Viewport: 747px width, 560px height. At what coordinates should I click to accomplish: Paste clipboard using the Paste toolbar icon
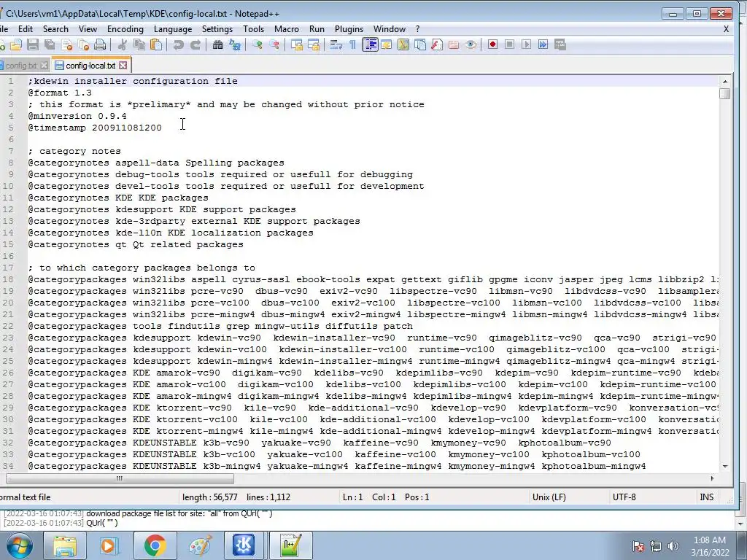pyautogui.click(x=156, y=44)
